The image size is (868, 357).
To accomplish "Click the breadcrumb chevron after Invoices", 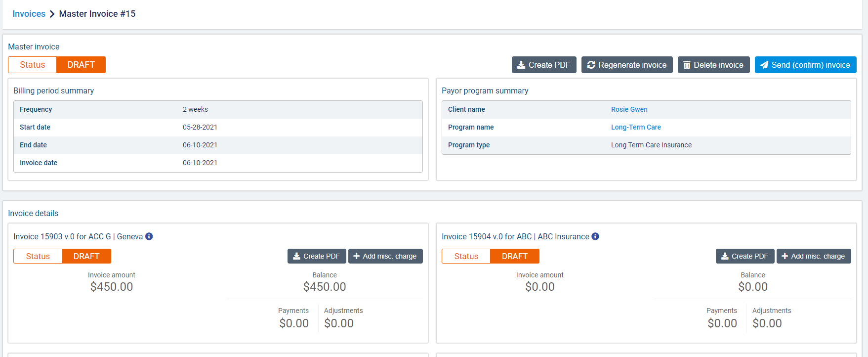I will (52, 14).
